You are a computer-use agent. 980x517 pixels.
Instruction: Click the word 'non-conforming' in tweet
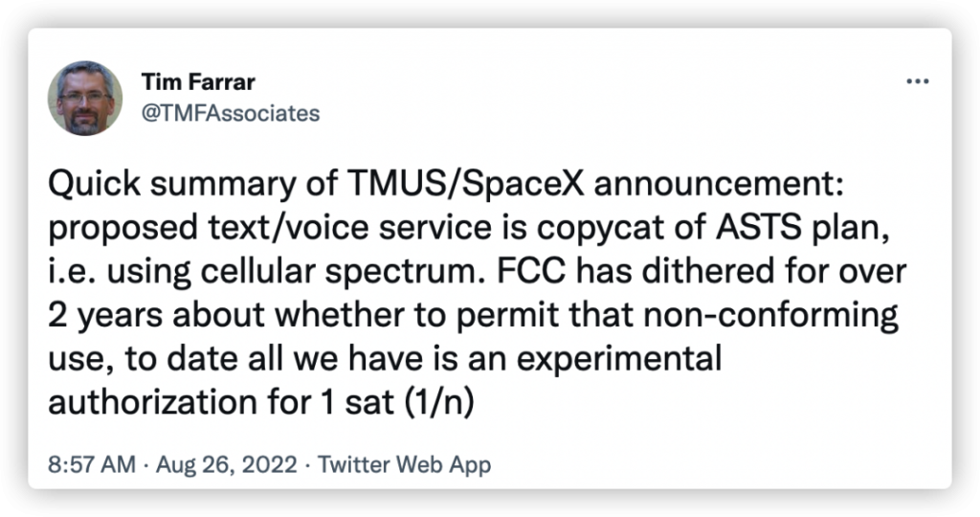point(770,317)
